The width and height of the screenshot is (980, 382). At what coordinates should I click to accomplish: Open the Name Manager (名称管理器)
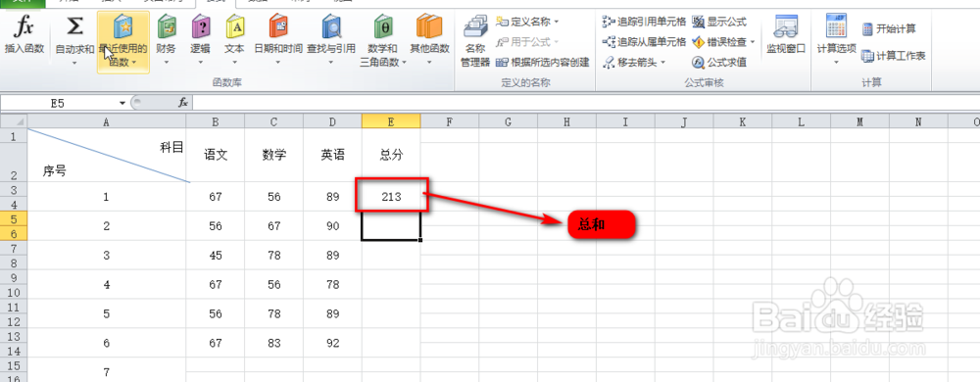[475, 40]
